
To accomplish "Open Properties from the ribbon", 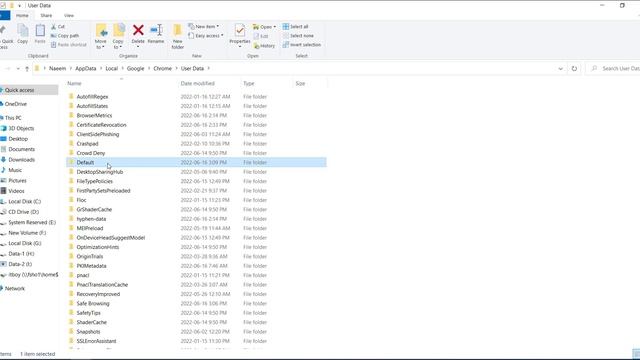I will pyautogui.click(x=240, y=36).
